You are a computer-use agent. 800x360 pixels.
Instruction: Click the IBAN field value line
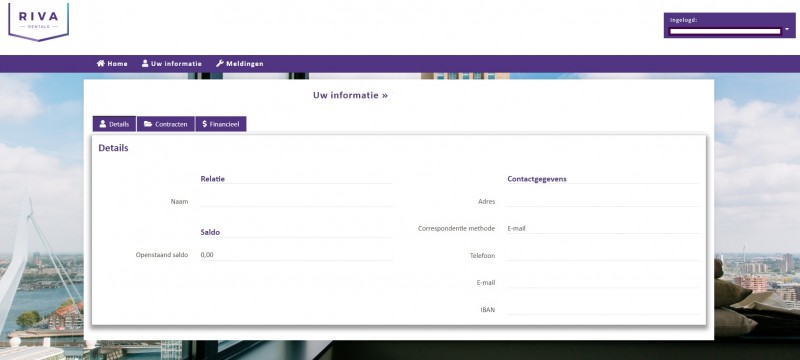click(603, 310)
